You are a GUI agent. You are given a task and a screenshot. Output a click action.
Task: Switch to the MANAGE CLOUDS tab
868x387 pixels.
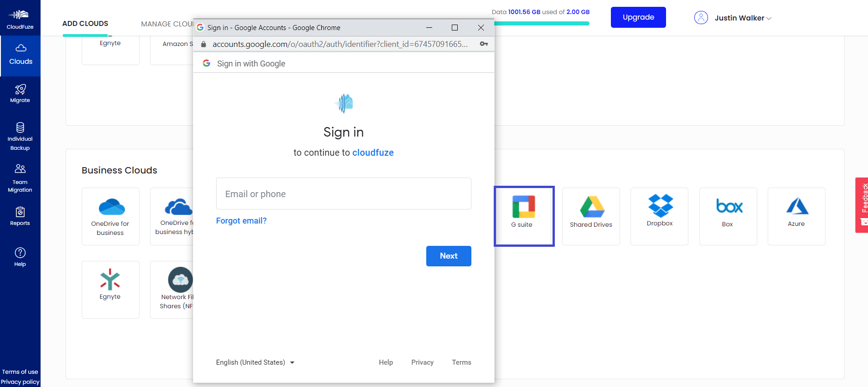point(167,24)
